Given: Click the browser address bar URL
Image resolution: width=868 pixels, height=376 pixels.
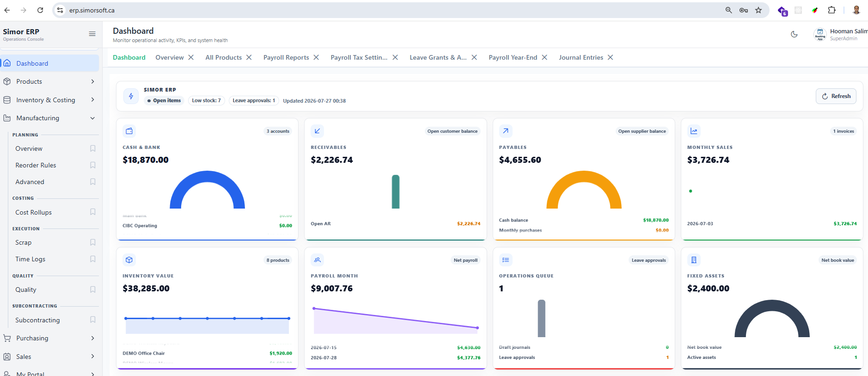Looking at the screenshot, I should point(92,10).
